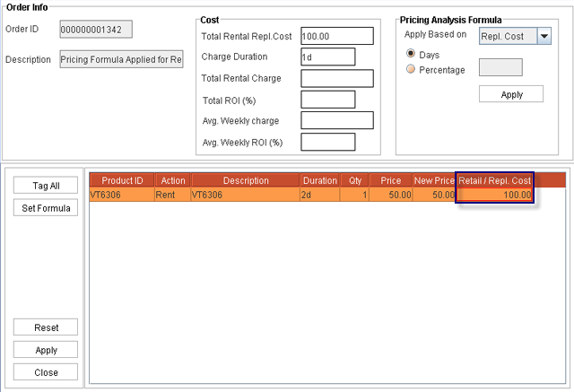Image resolution: width=574 pixels, height=392 pixels.
Task: Select the Percentage radio button
Action: 411,70
